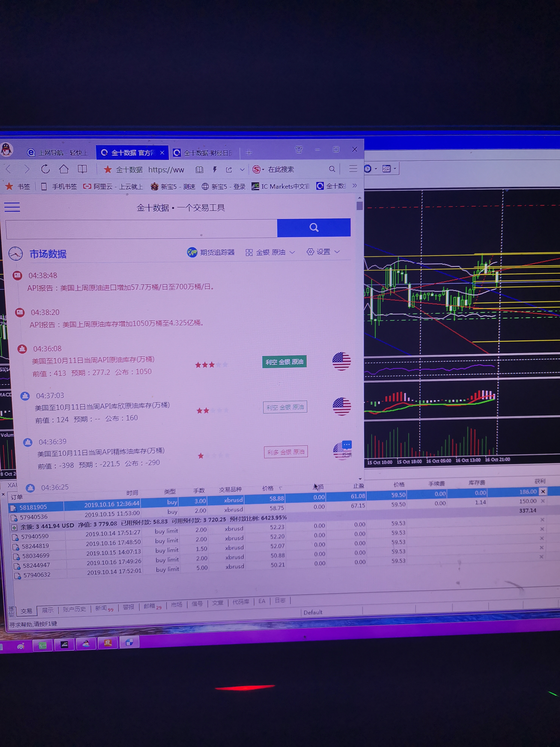Close the 金十数据 官方 browser tab

click(162, 153)
